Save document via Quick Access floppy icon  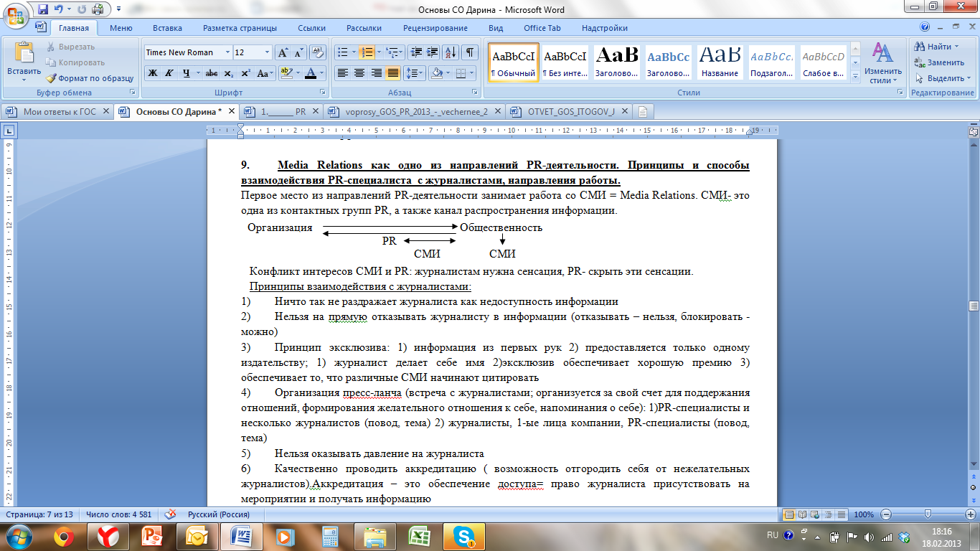coord(42,9)
